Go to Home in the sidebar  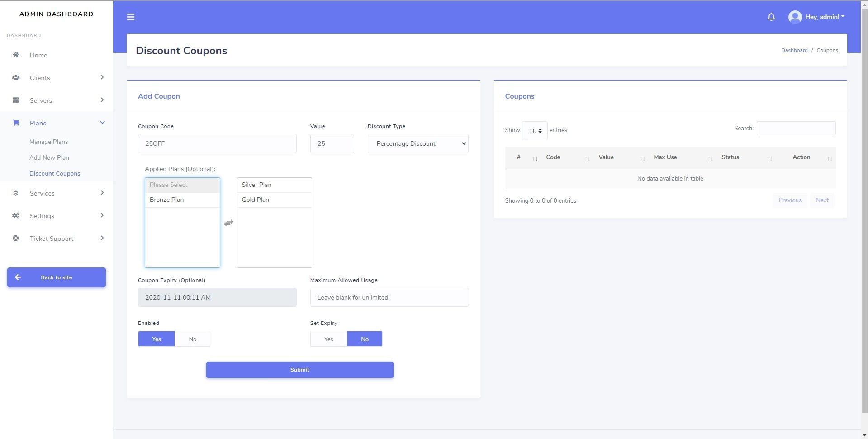[x=38, y=55]
